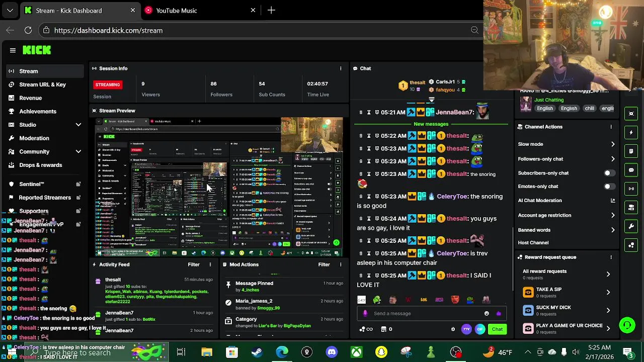Toggle Emotes-only chat switch
The image size is (644, 362).
click(609, 187)
